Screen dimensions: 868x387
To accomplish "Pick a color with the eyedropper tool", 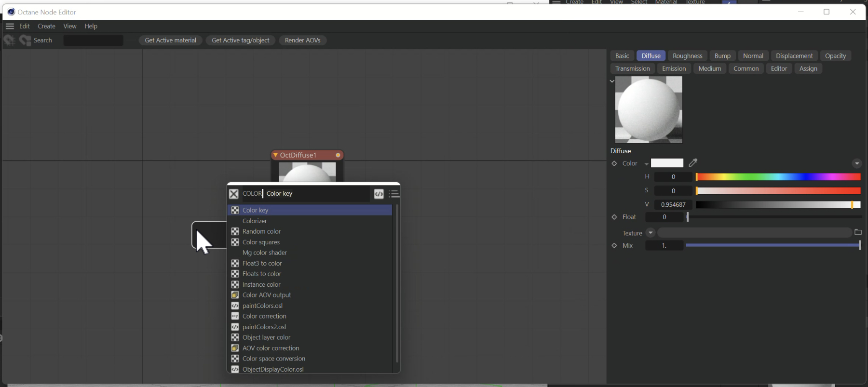I will point(693,163).
